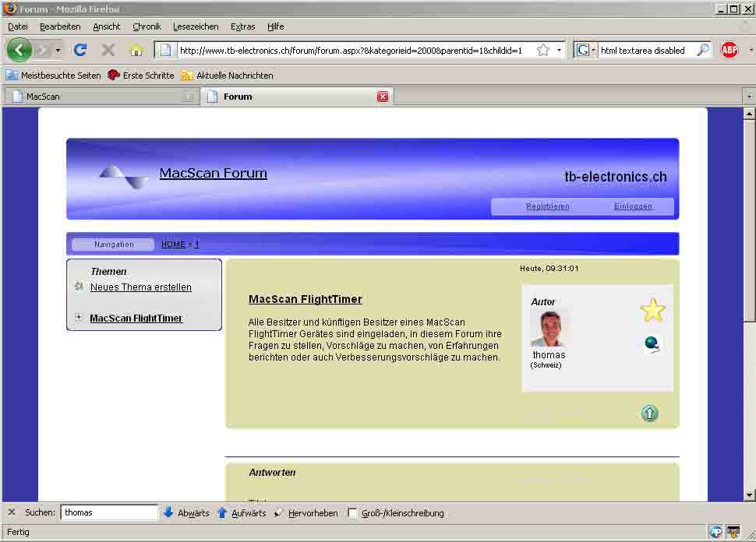Go to the Home page icon

pos(136,50)
